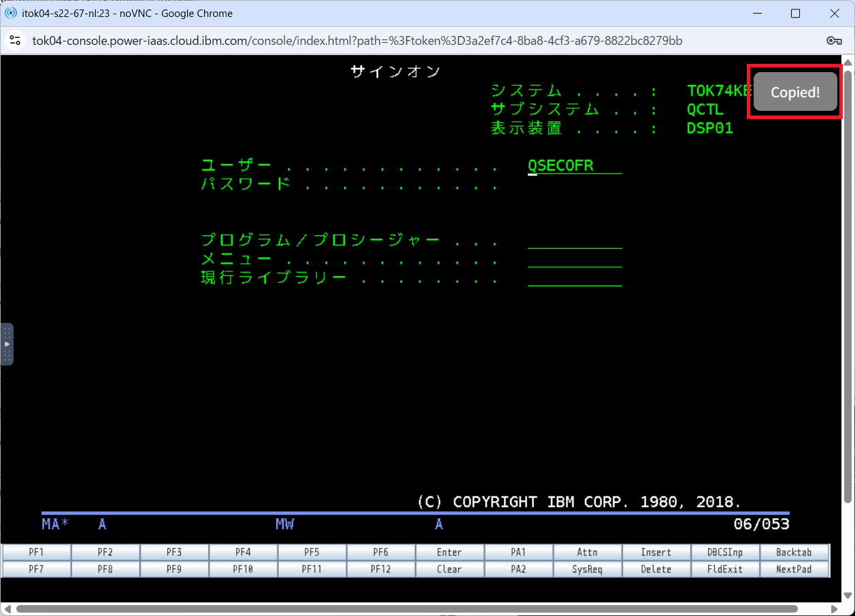Open the password manager key icon
This screenshot has width=855, height=616.
[835, 41]
